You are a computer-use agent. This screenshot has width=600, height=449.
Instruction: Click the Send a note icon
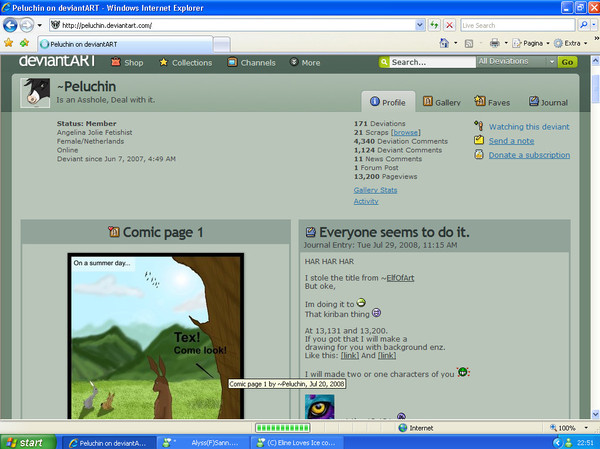tap(479, 140)
